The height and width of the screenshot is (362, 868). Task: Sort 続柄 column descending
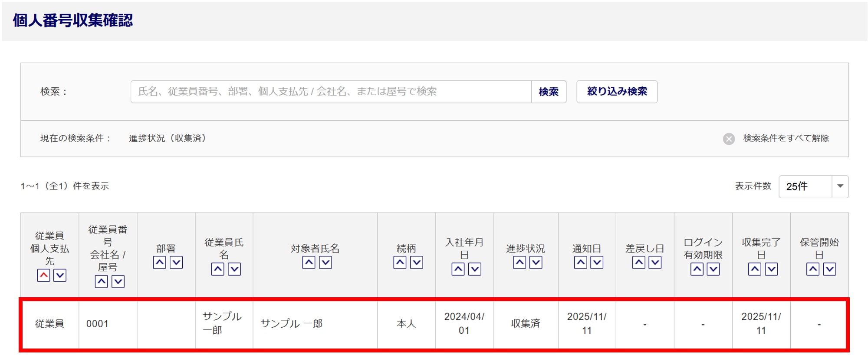click(417, 262)
